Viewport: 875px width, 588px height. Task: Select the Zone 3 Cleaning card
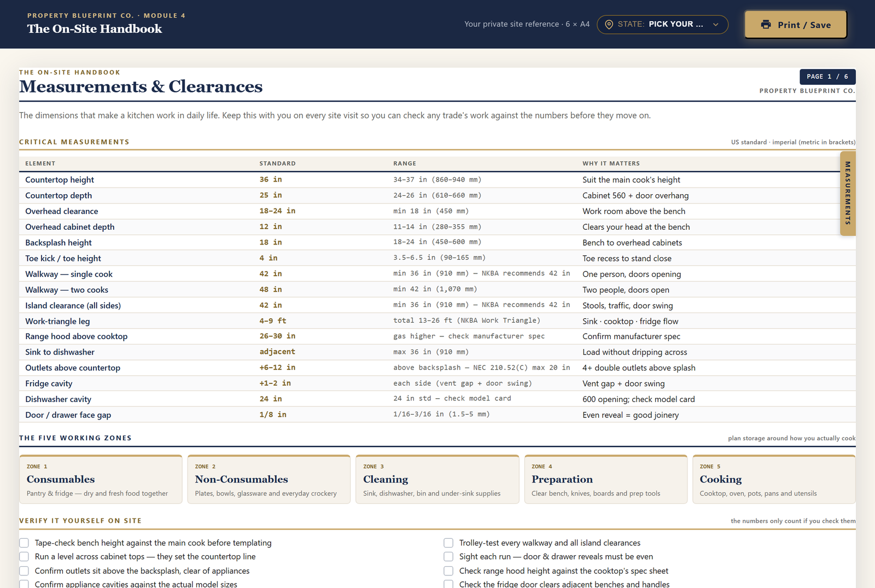(x=437, y=479)
